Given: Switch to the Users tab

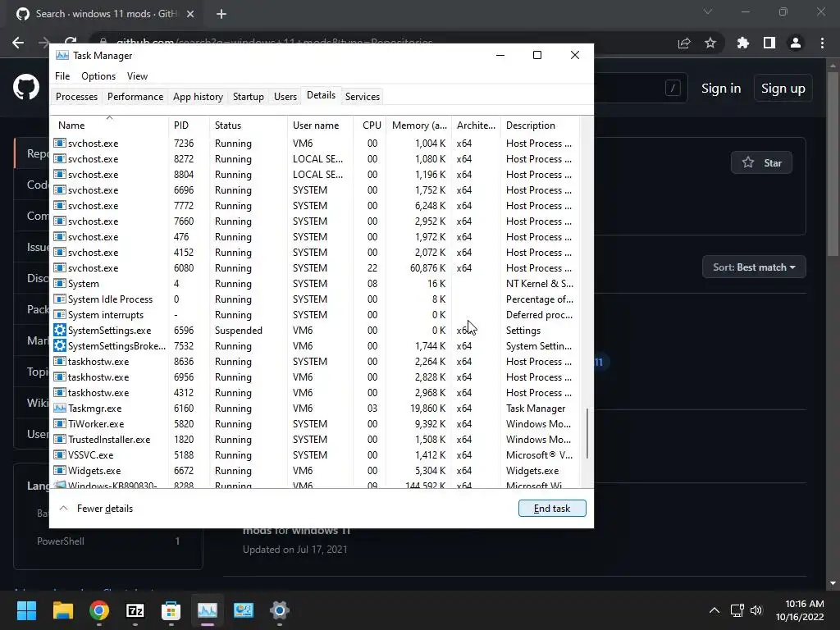Looking at the screenshot, I should (285, 97).
